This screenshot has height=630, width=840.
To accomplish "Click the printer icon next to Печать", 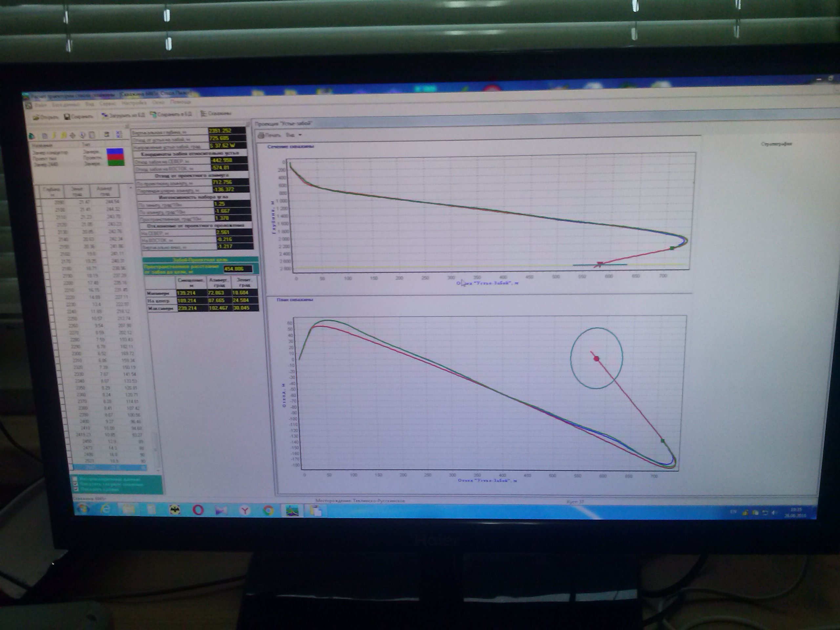I will (261, 135).
